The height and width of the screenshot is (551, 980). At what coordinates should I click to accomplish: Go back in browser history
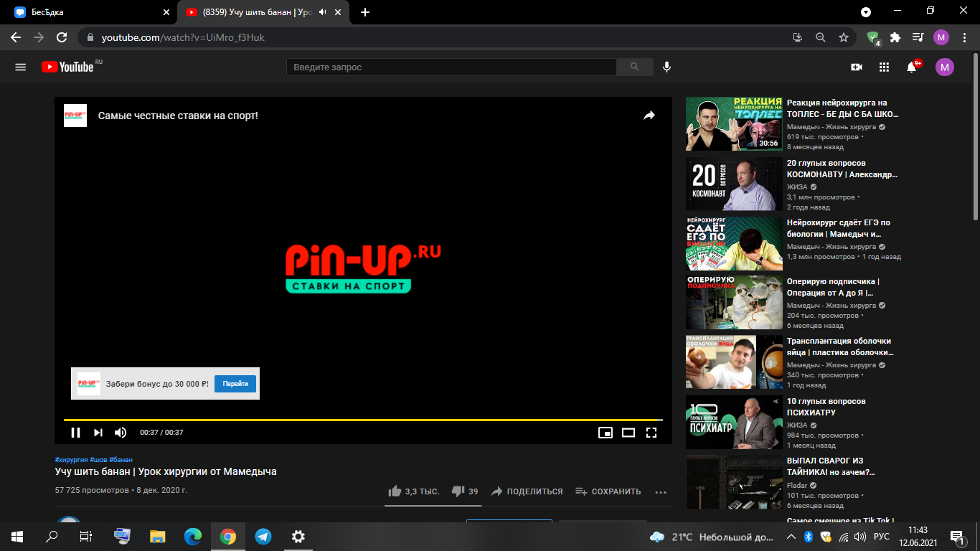(x=16, y=37)
